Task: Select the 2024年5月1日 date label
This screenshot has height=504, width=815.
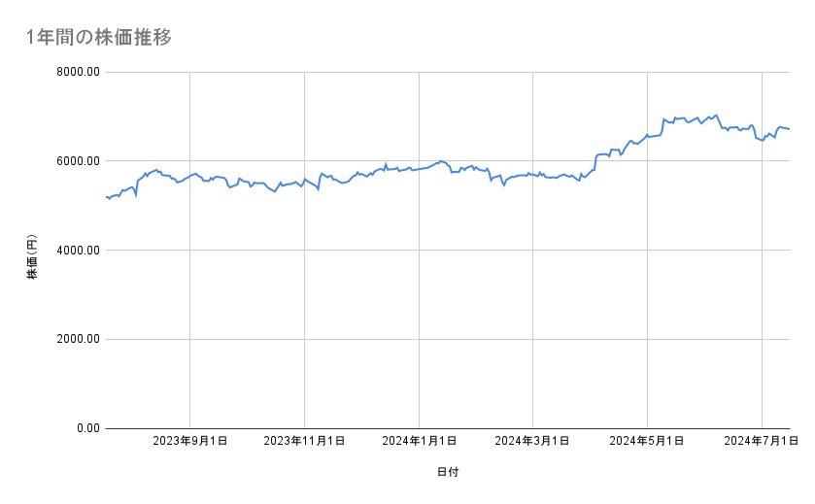Action: (647, 441)
